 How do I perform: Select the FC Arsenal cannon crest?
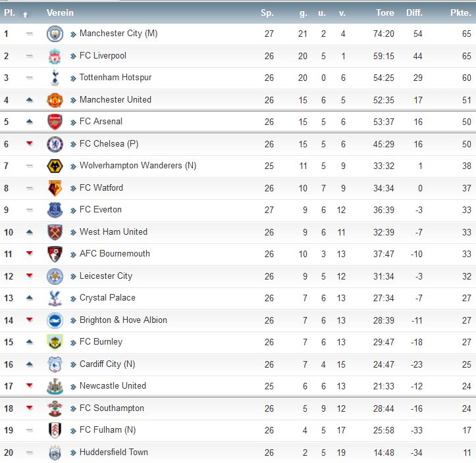[55, 122]
